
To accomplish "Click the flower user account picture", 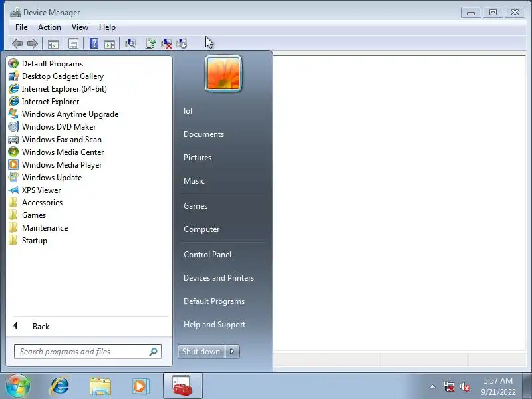I will pos(223,73).
